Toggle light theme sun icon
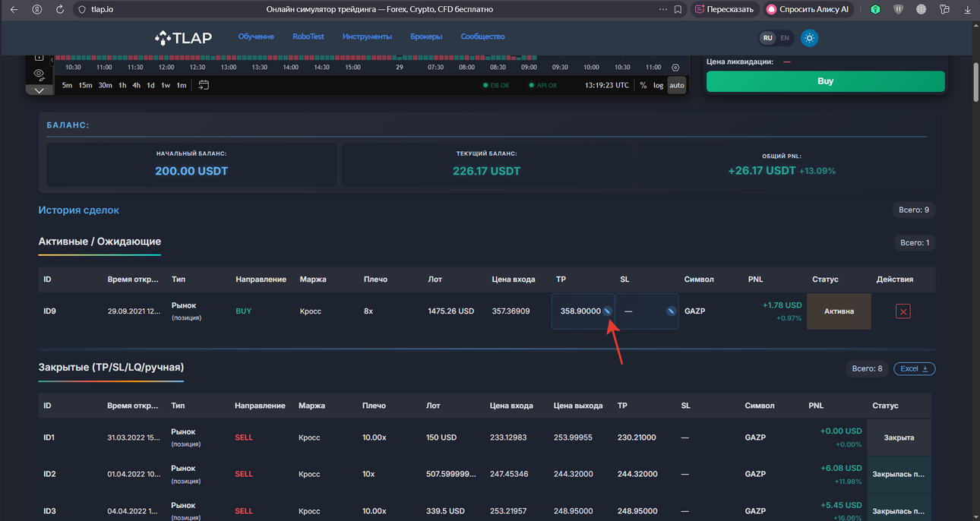Image resolution: width=980 pixels, height=521 pixels. (810, 38)
